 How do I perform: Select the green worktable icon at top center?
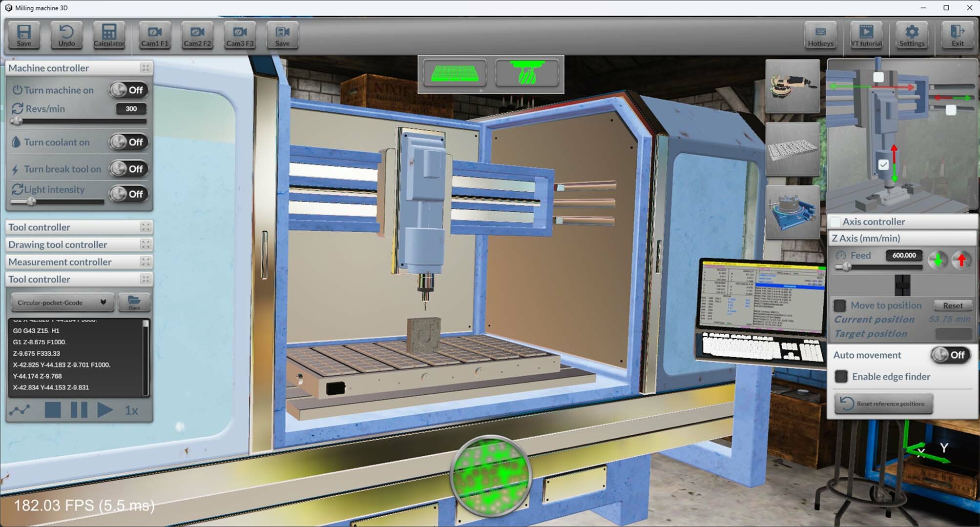point(454,74)
